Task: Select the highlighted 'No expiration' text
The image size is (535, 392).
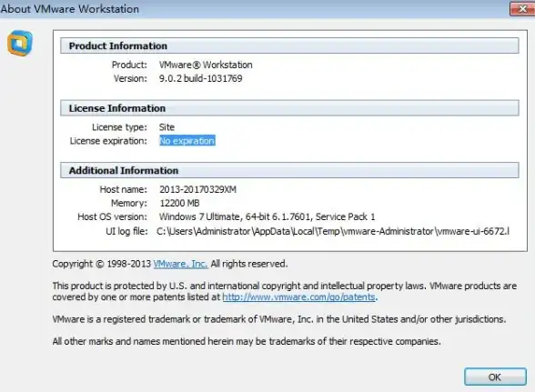Action: [187, 141]
